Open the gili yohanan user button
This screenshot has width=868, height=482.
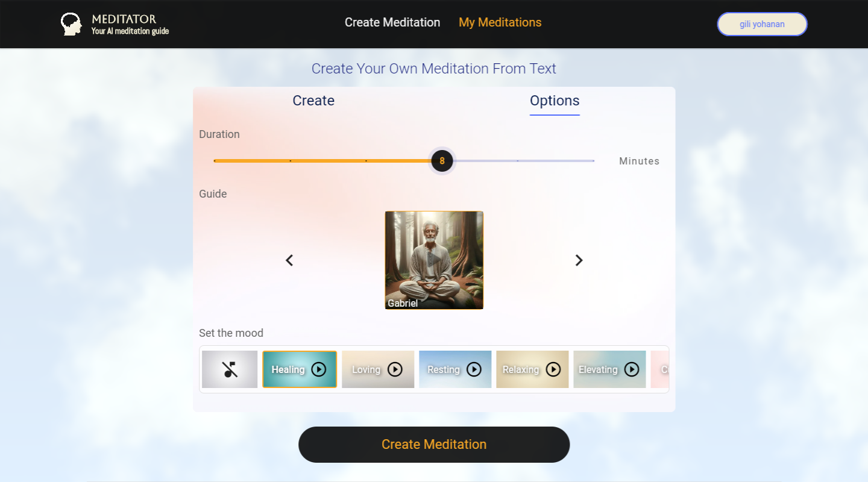762,24
